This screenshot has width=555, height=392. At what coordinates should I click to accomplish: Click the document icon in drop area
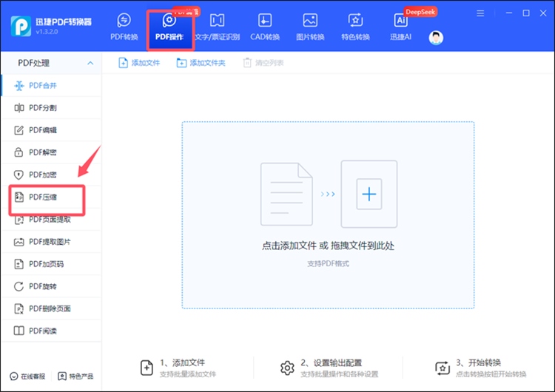tap(286, 194)
